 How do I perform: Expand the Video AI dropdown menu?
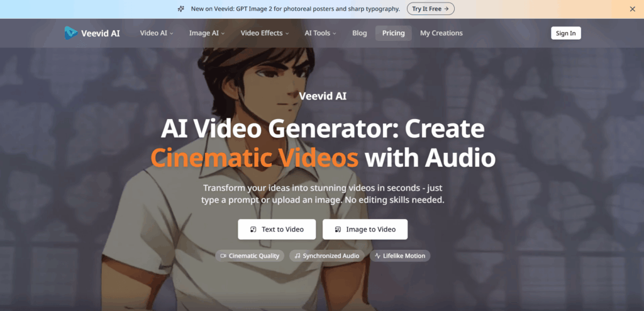(157, 33)
